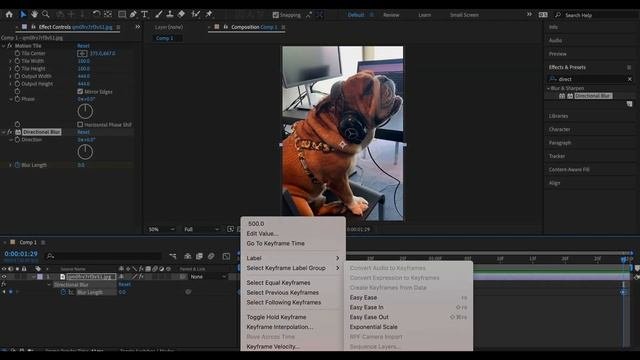640x360 pixels.
Task: Open the Content-Aware Fill panel
Action: [569, 169]
